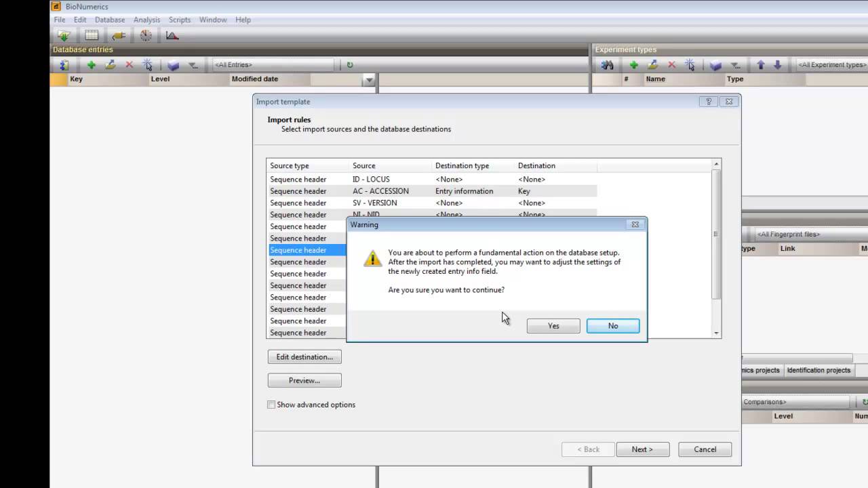The image size is (868, 488).
Task: Delete entry with red X in Database entries
Action: coord(129,65)
